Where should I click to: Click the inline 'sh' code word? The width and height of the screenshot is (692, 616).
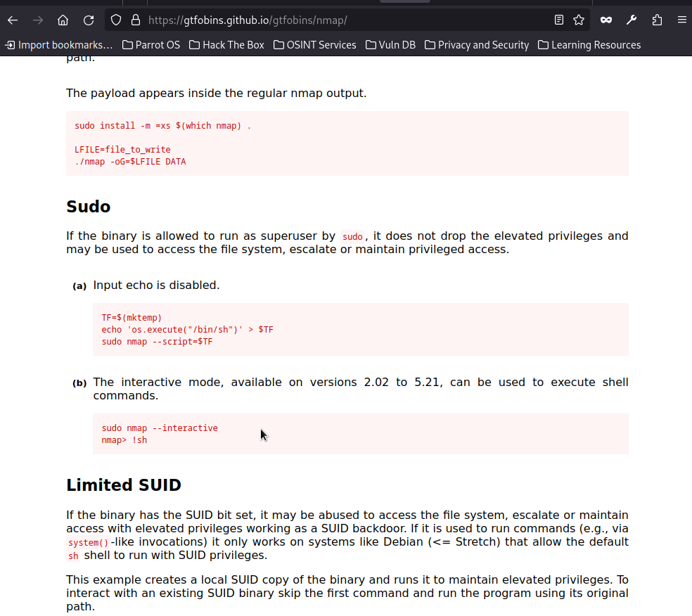pyautogui.click(x=73, y=556)
